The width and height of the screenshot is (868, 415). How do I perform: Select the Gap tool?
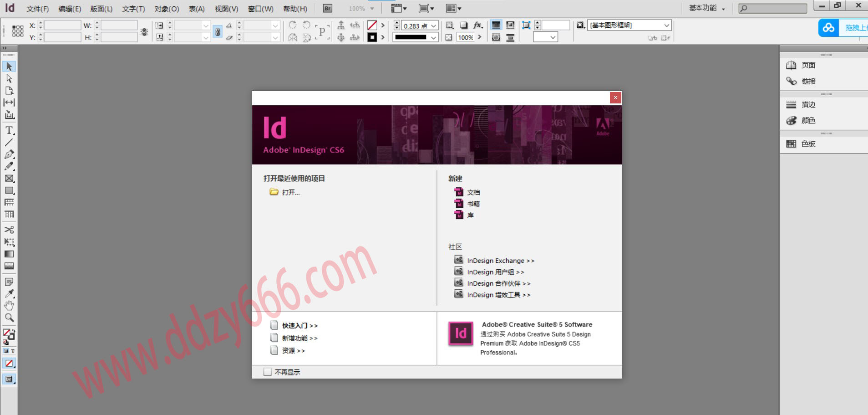(x=9, y=102)
